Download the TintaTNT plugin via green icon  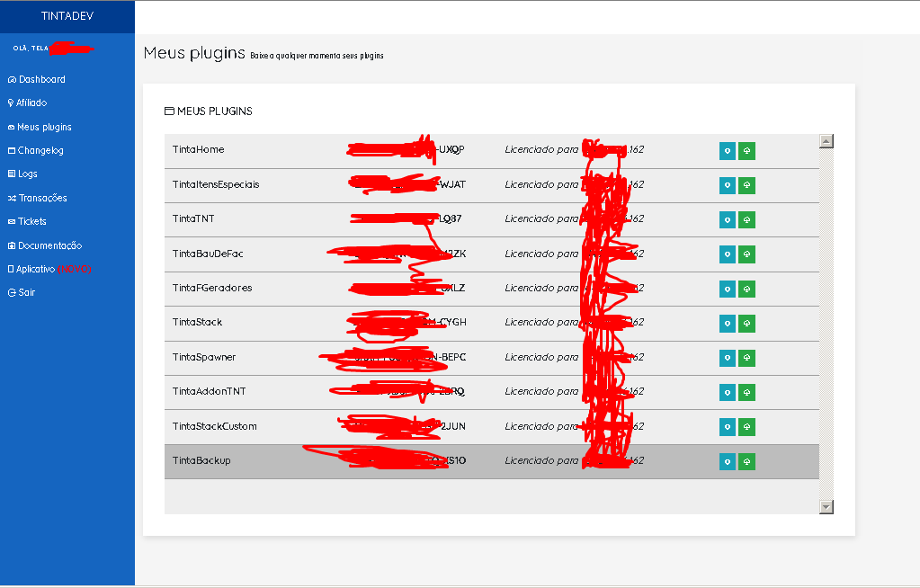746,219
